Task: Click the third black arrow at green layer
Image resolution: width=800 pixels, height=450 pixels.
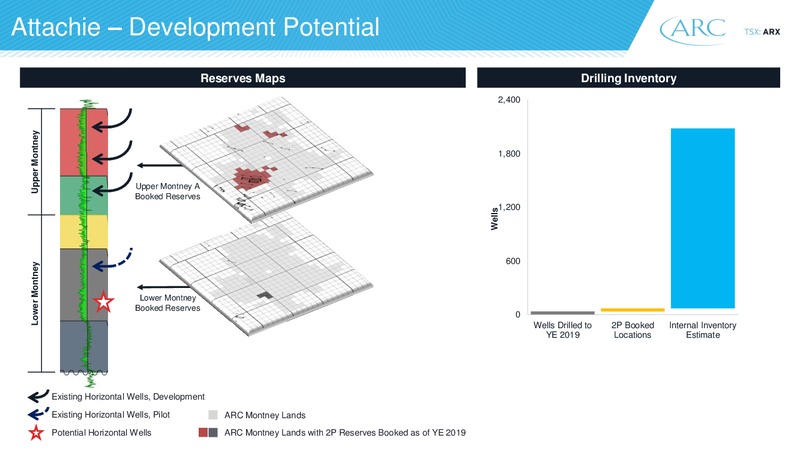Action: tap(112, 185)
